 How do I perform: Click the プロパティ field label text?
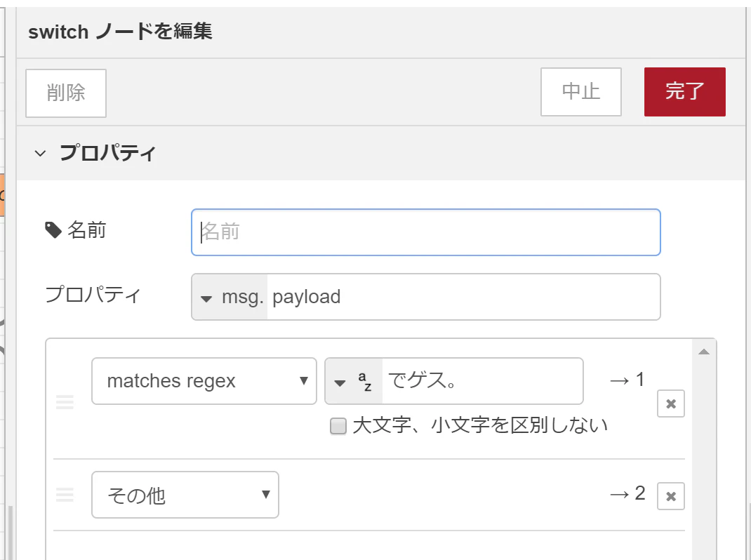tap(93, 295)
